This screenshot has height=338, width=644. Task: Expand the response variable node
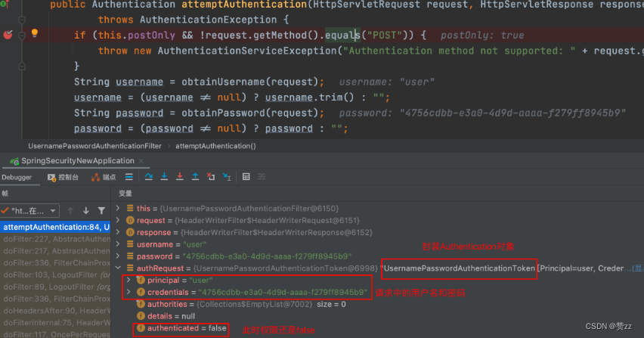pyautogui.click(x=118, y=232)
